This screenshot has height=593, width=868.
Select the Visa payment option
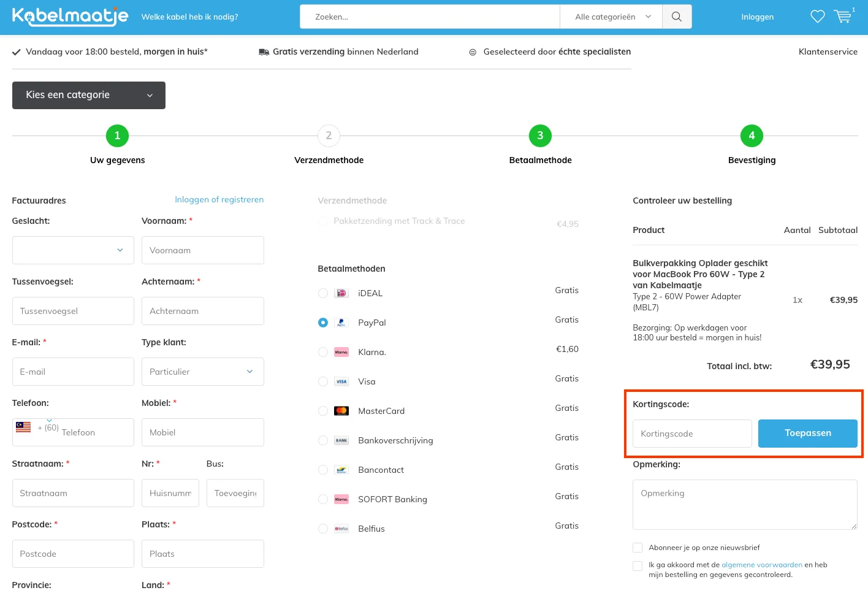click(x=323, y=381)
